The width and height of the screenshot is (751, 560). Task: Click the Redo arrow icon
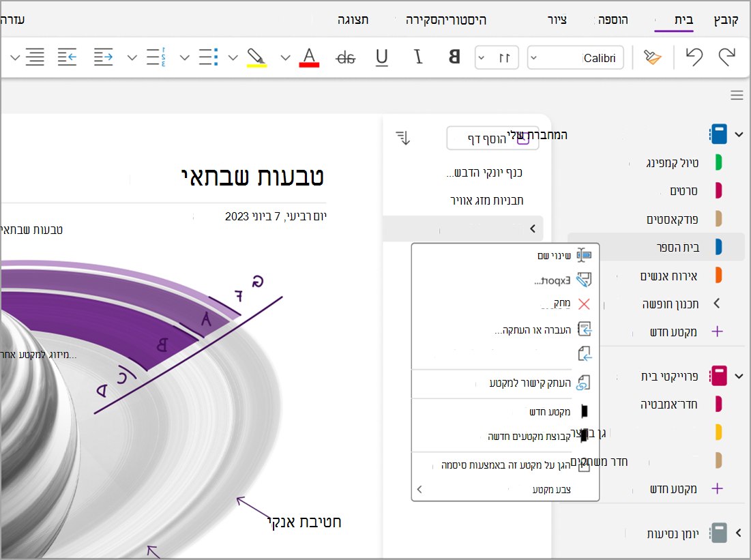[x=726, y=57]
